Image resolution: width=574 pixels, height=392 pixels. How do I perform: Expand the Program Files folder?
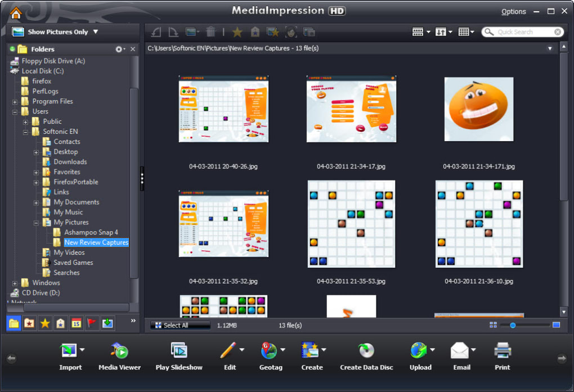click(x=15, y=102)
